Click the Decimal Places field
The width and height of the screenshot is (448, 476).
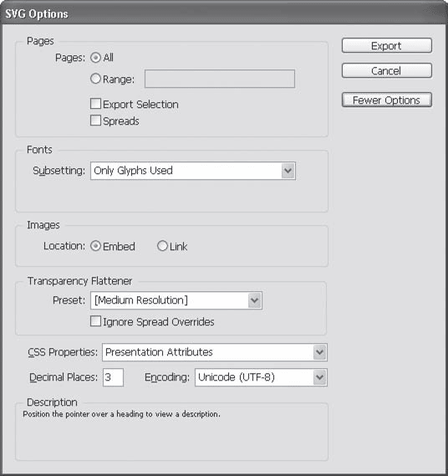pos(113,377)
